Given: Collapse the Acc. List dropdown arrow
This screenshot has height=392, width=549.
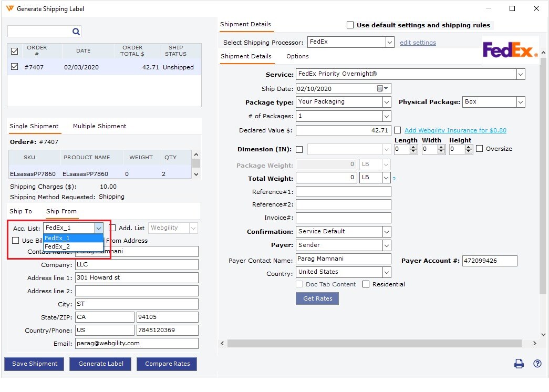Looking at the screenshot, I should click(99, 228).
